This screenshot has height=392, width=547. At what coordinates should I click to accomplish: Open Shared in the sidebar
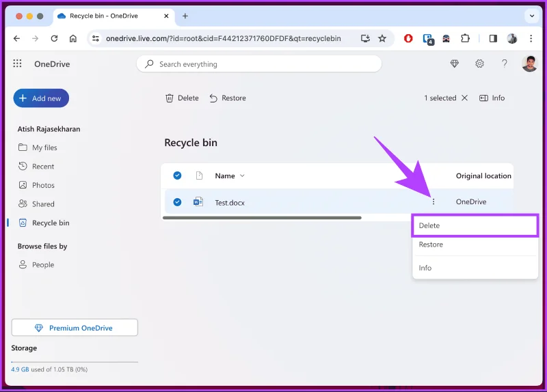[36, 204]
